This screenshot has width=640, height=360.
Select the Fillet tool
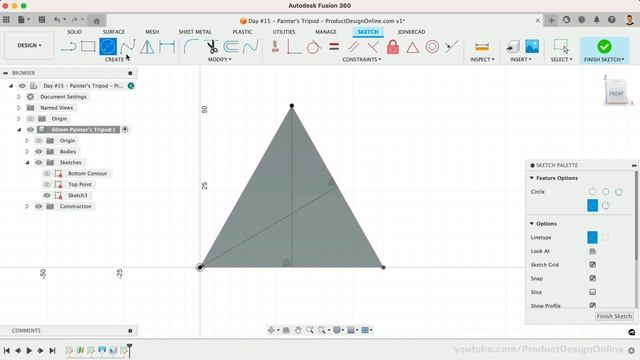click(191, 47)
